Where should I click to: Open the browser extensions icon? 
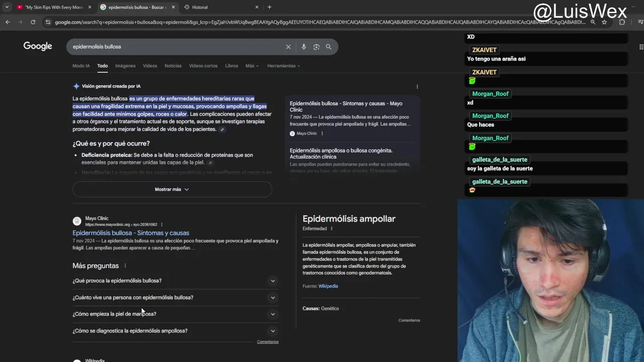(622, 22)
